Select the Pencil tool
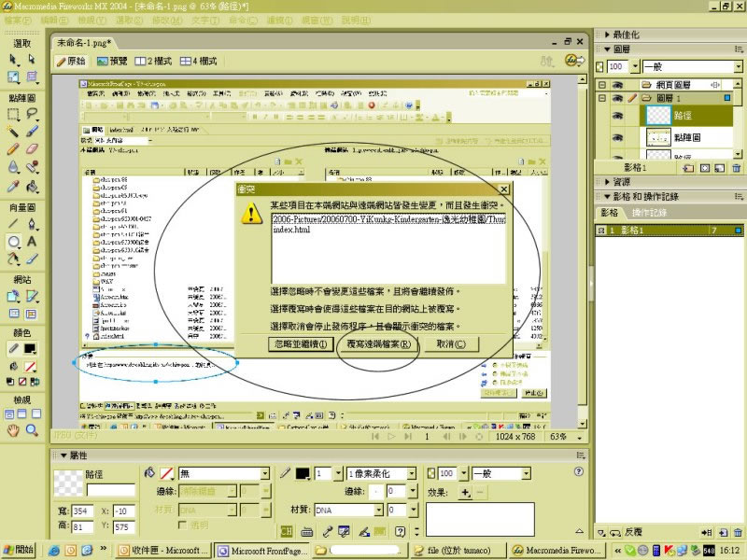 pos(13,149)
